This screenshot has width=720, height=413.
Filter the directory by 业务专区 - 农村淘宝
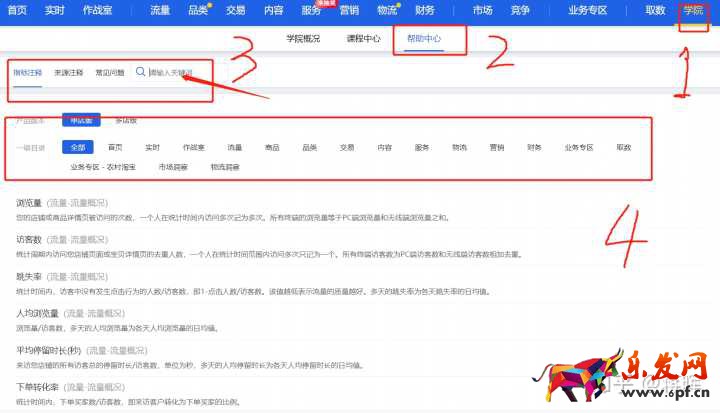click(x=102, y=167)
